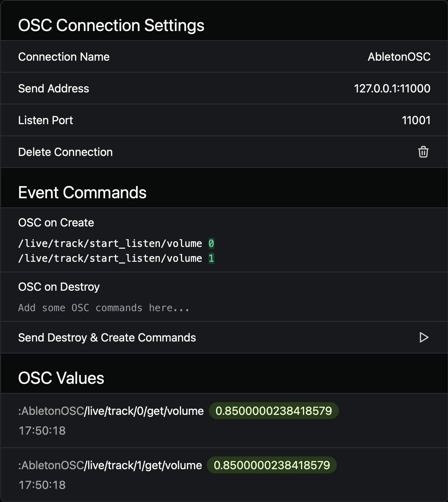The width and height of the screenshot is (448, 502).
Task: Click the Event Commands section heading
Action: [x=82, y=193]
